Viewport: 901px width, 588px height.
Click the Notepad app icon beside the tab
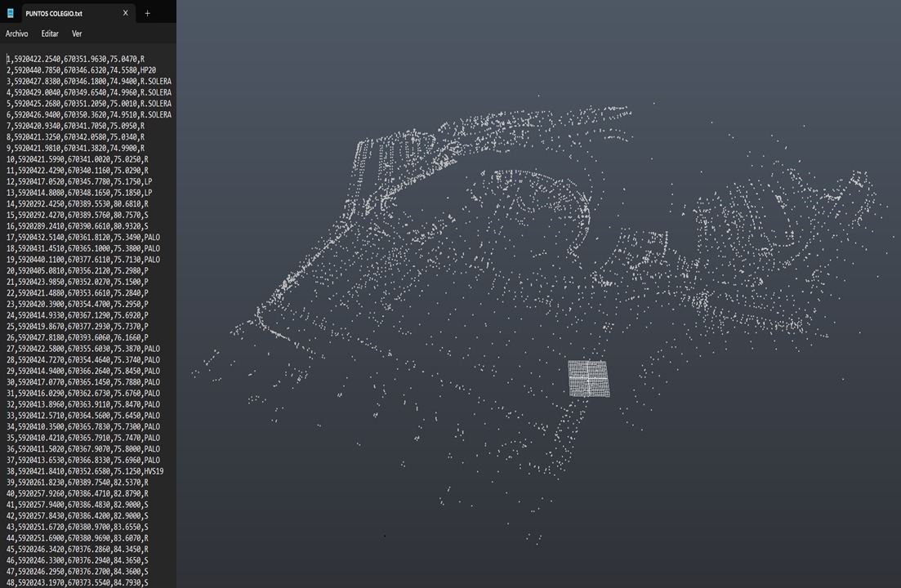11,13
